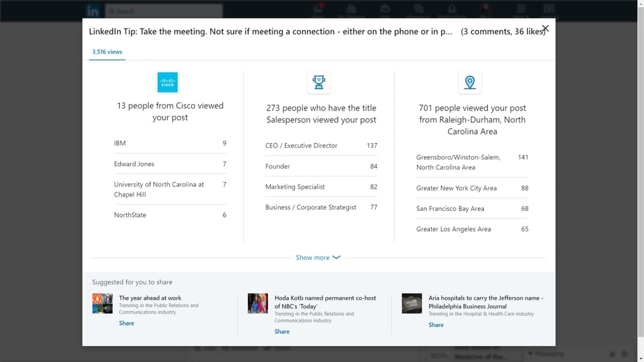Click the LinkedIn Tip post title
This screenshot has height=362, width=644.
tap(270, 32)
